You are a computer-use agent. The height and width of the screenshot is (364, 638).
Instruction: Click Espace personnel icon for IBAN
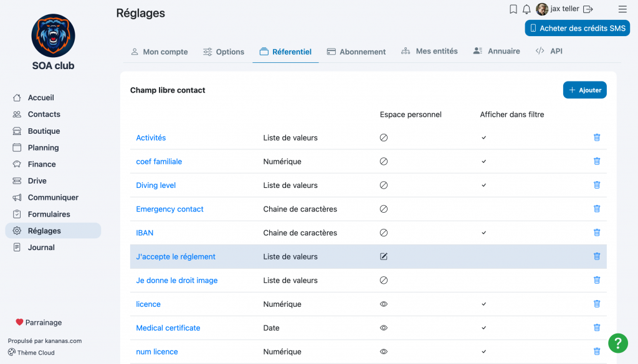click(x=384, y=233)
